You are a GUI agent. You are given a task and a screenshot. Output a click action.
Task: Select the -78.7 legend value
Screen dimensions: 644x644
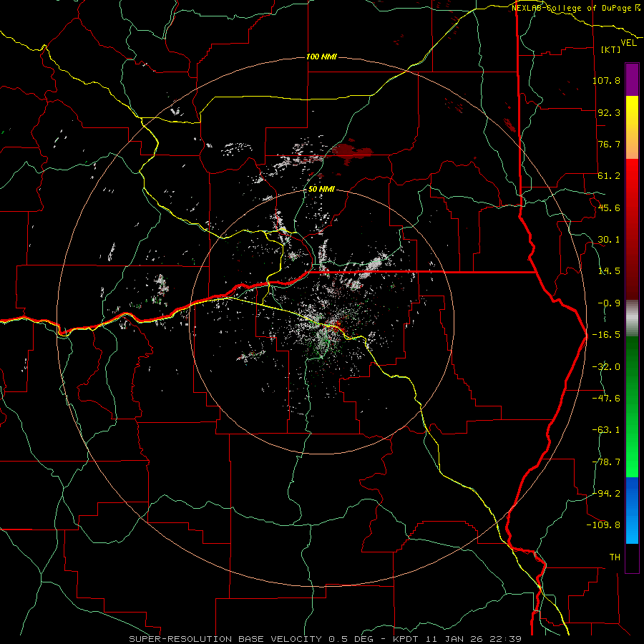click(x=606, y=462)
